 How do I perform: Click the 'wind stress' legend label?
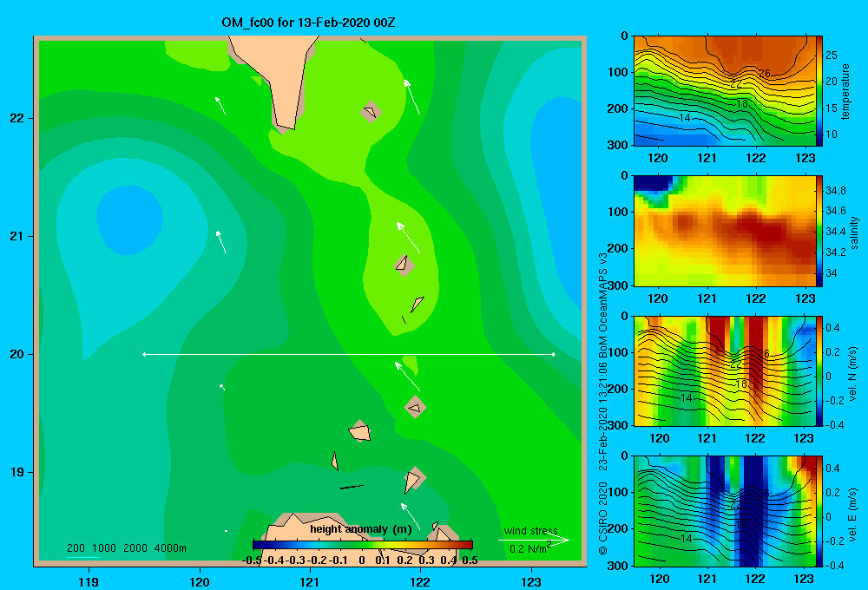pos(530,530)
